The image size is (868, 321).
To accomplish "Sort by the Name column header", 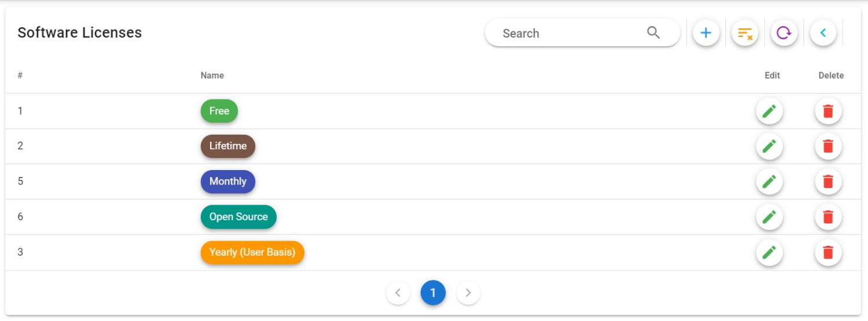I will 212,75.
